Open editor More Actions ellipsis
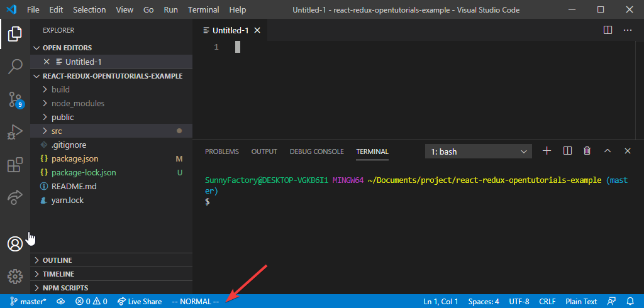The image size is (644, 308). 627,30
